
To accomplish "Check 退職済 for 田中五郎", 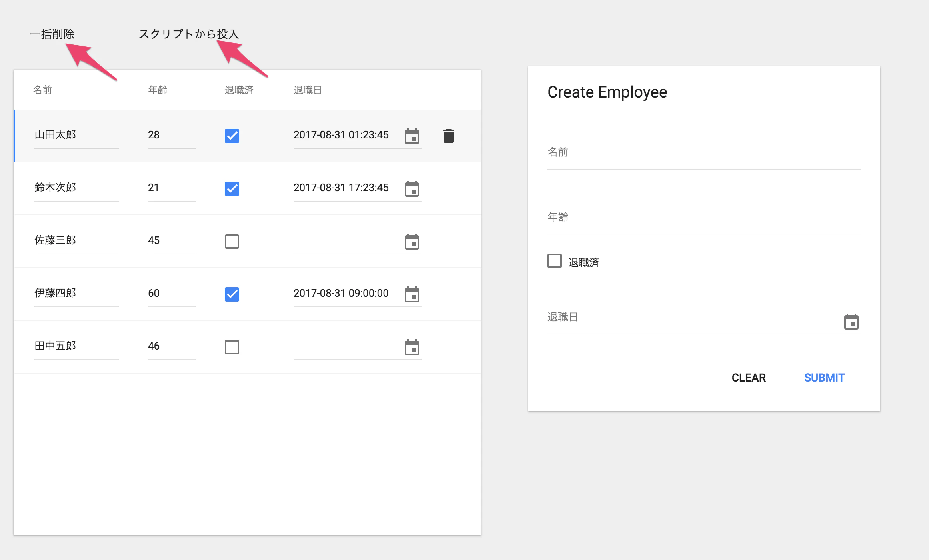I will tap(232, 347).
